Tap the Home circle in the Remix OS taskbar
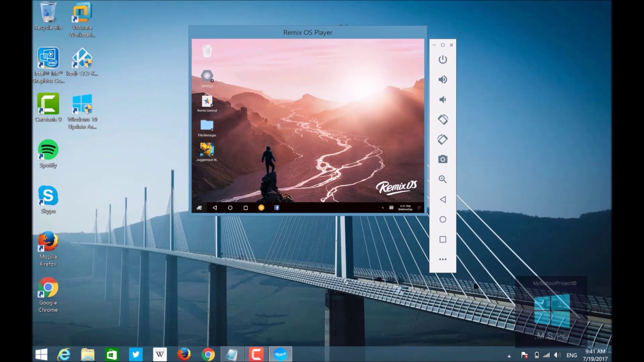This screenshot has width=644, height=362. pos(230,208)
